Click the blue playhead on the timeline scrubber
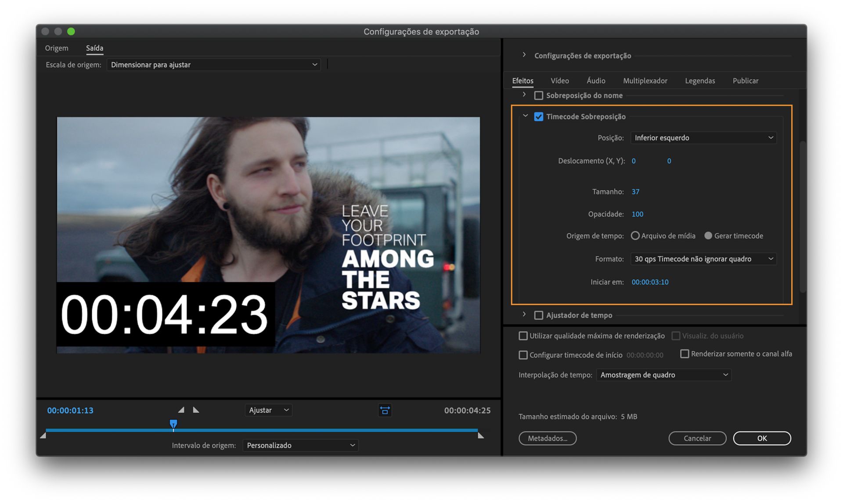Viewport: 843px width, 504px height. 173,423
